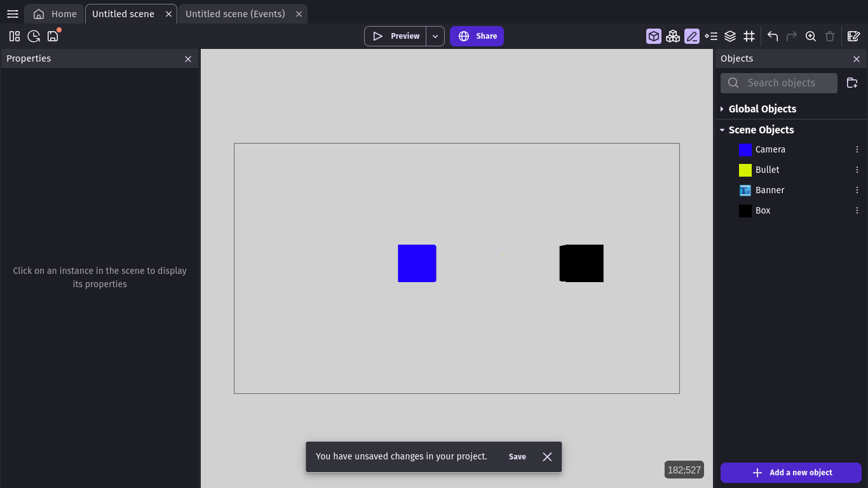Save project with the toolbar save icon
Image resolution: width=868 pixels, height=488 pixels.
53,36
